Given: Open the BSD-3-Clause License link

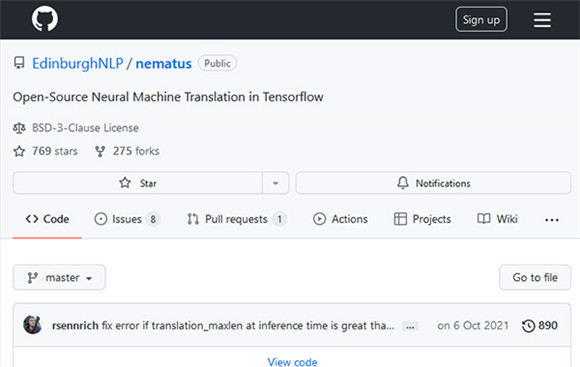Looking at the screenshot, I should click(85, 128).
